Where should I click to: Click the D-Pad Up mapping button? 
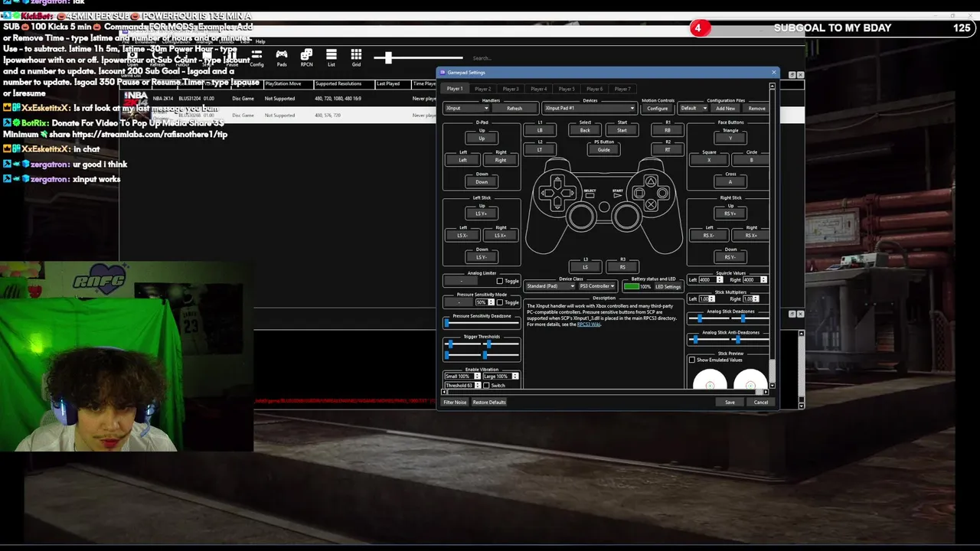coord(482,139)
